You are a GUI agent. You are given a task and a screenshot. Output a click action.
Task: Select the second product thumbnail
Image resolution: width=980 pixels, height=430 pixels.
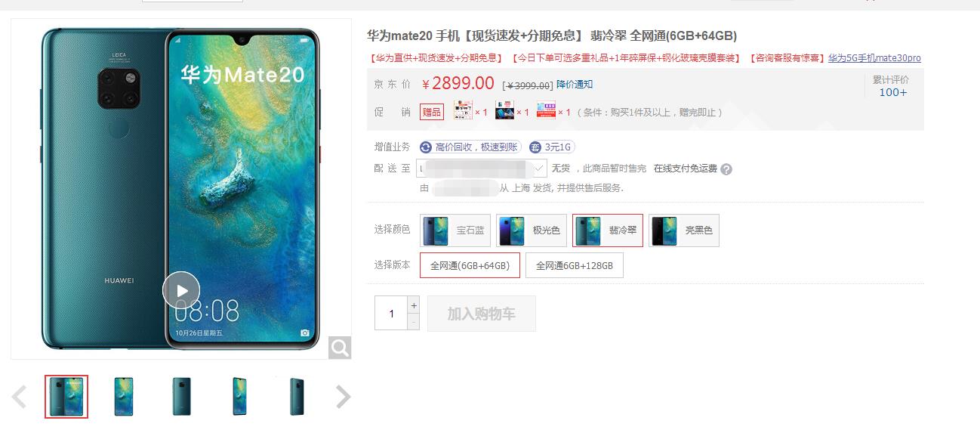point(124,397)
